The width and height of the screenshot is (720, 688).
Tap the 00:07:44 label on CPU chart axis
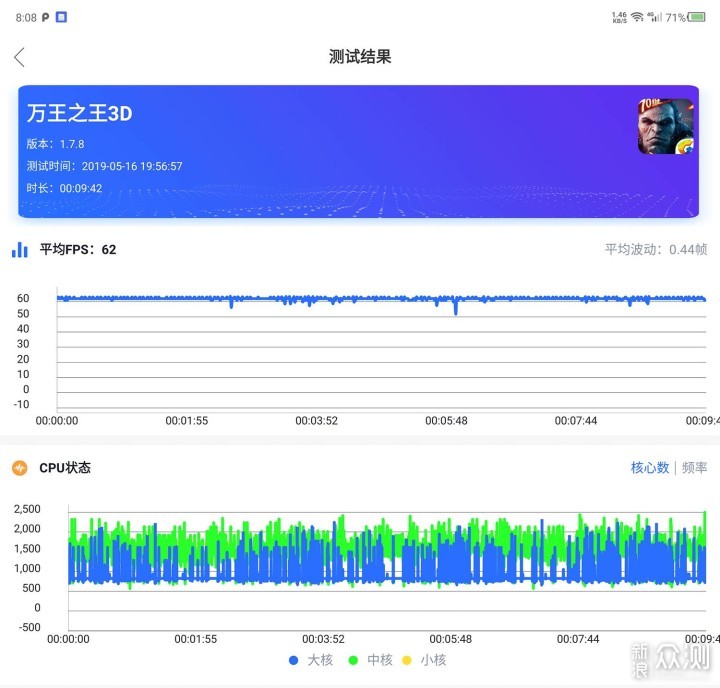(x=578, y=639)
